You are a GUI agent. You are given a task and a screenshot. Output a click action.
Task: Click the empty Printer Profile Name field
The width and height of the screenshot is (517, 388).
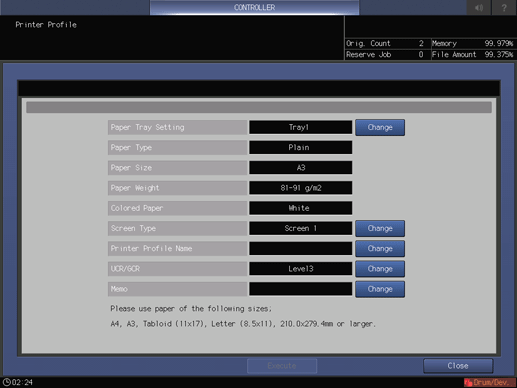(300, 249)
